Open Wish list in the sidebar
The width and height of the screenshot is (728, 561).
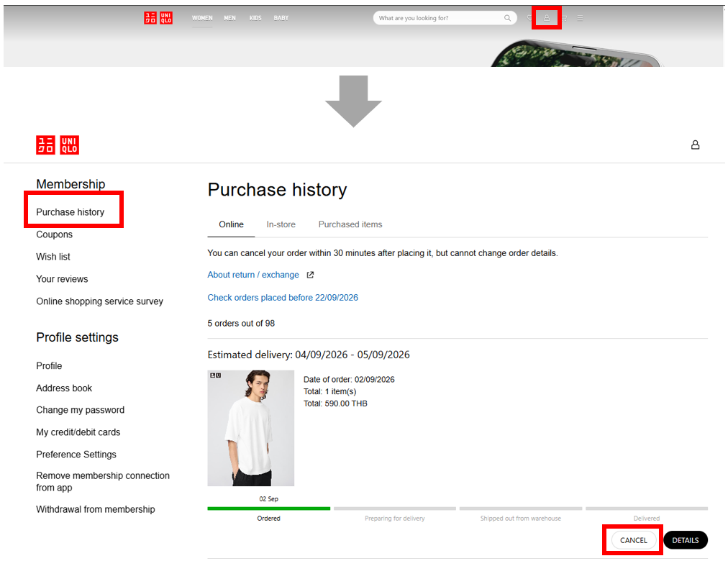click(53, 257)
